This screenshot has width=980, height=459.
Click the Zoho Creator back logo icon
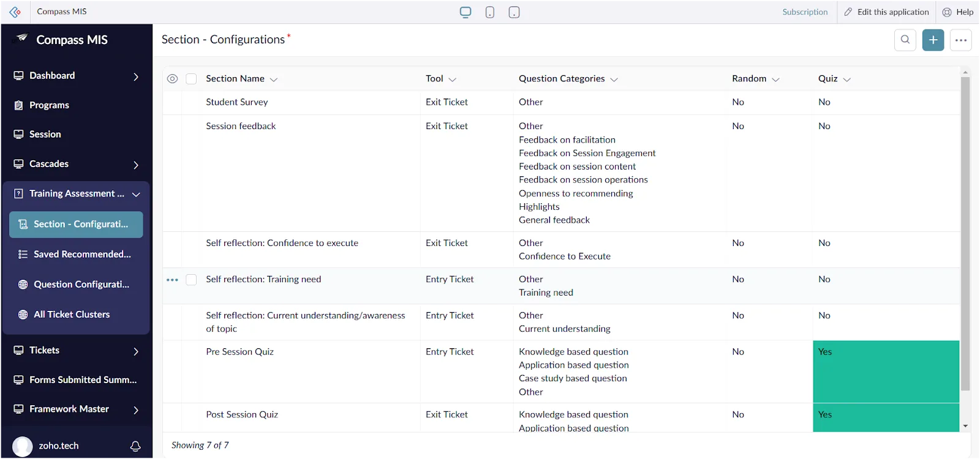coord(15,12)
